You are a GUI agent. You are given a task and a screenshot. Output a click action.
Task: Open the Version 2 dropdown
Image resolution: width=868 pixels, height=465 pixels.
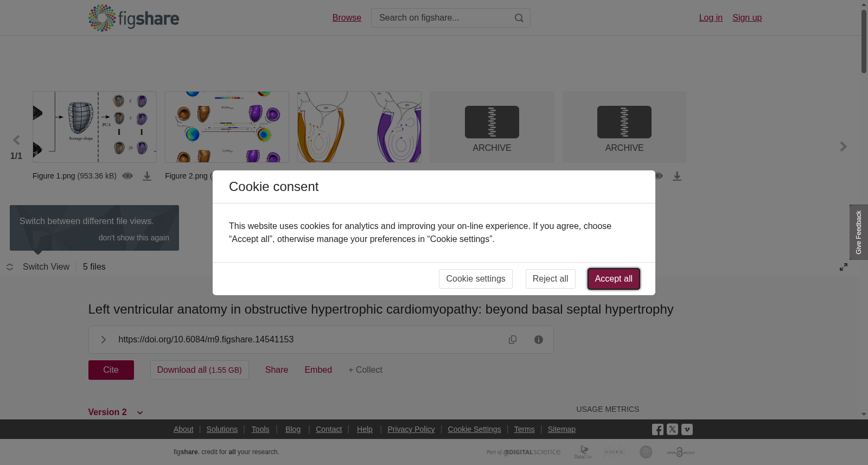coord(116,412)
